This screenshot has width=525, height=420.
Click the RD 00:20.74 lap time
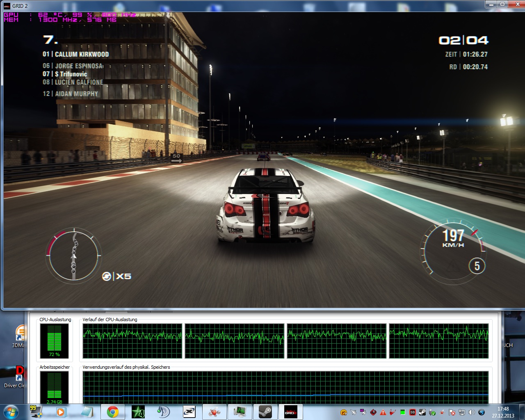[468, 67]
